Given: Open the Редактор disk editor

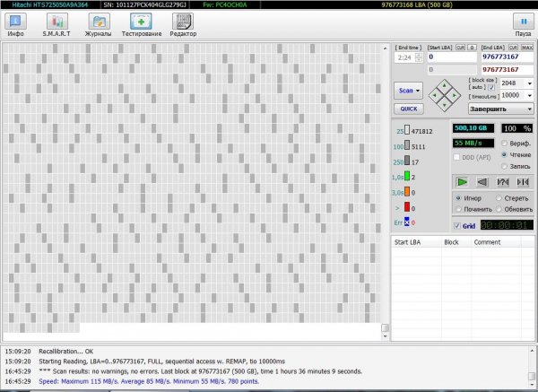Looking at the screenshot, I should point(183,24).
